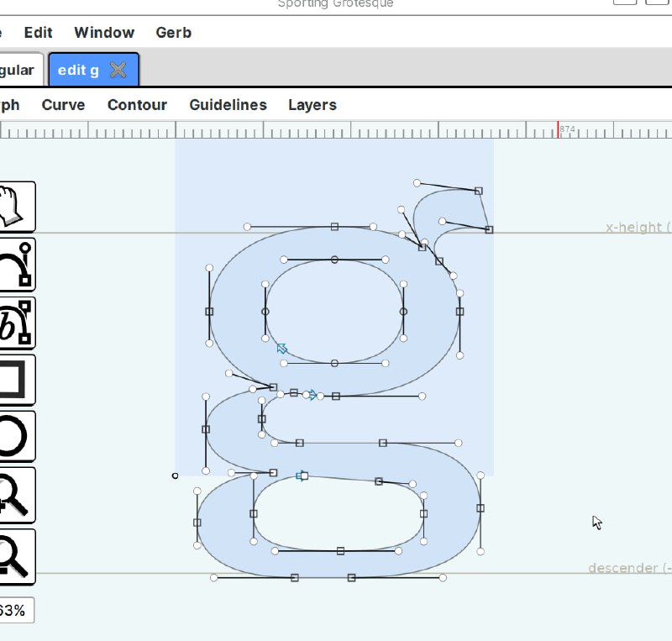Viewport: 672px width, 641px height.
Task: Click the zoom in magnifier tool
Action: (14, 494)
